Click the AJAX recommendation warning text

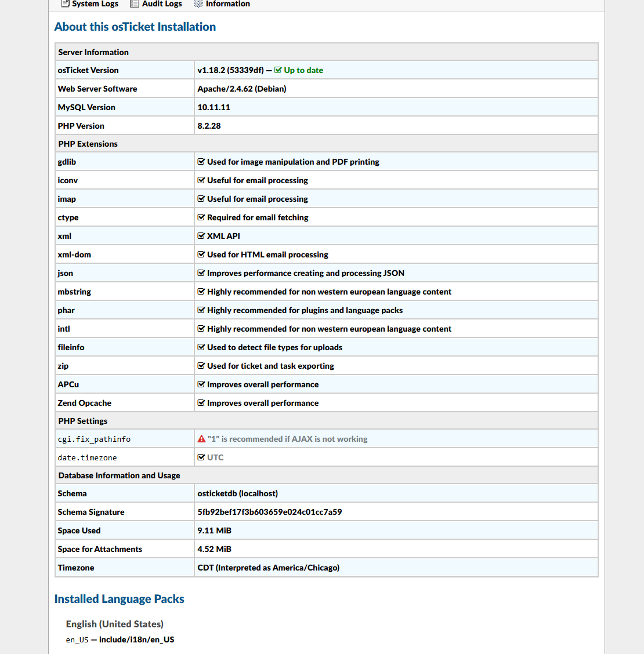tap(288, 439)
